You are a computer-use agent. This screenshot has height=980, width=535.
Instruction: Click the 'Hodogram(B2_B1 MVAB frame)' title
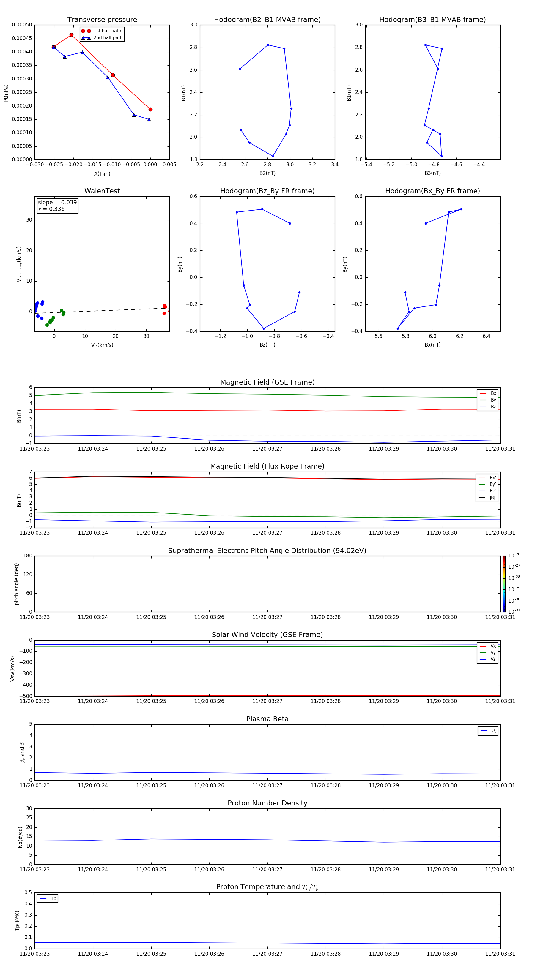[267, 20]
